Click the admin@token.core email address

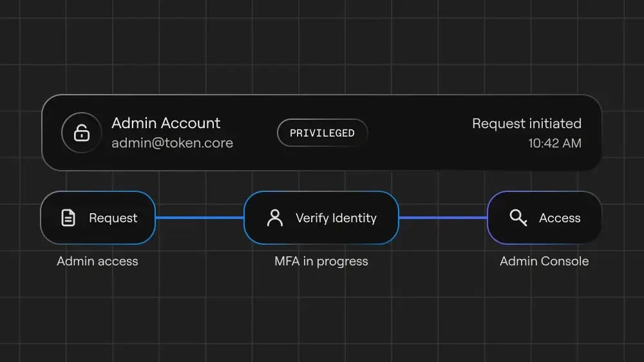click(172, 143)
